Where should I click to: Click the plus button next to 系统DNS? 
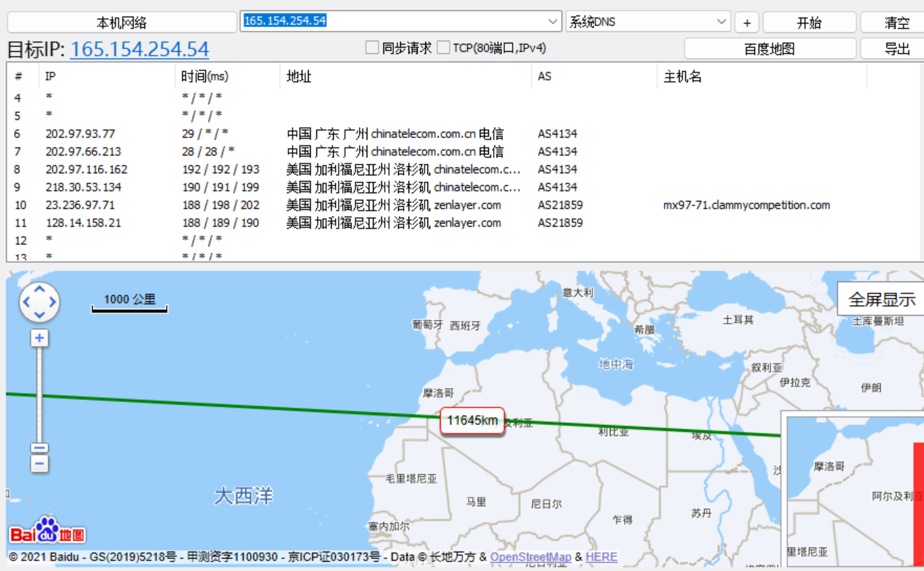747,22
